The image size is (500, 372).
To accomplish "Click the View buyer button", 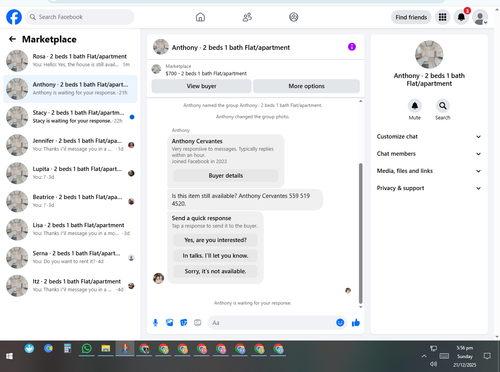I will (x=201, y=86).
